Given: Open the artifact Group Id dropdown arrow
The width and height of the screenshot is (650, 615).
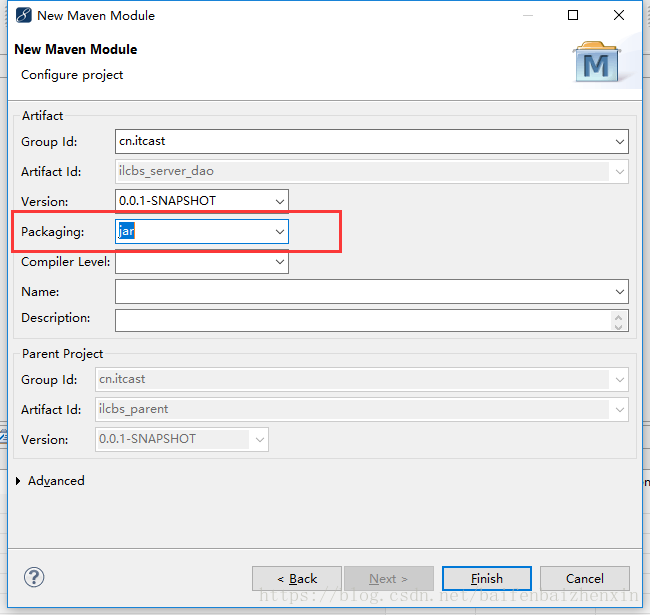Looking at the screenshot, I should (619, 142).
